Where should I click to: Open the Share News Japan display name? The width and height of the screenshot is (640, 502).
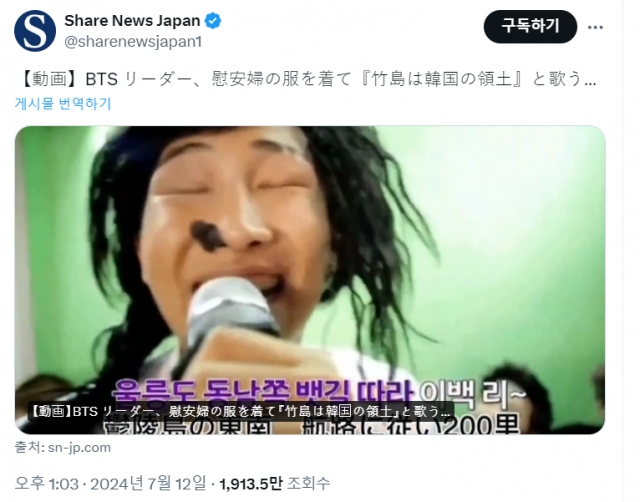132,20
